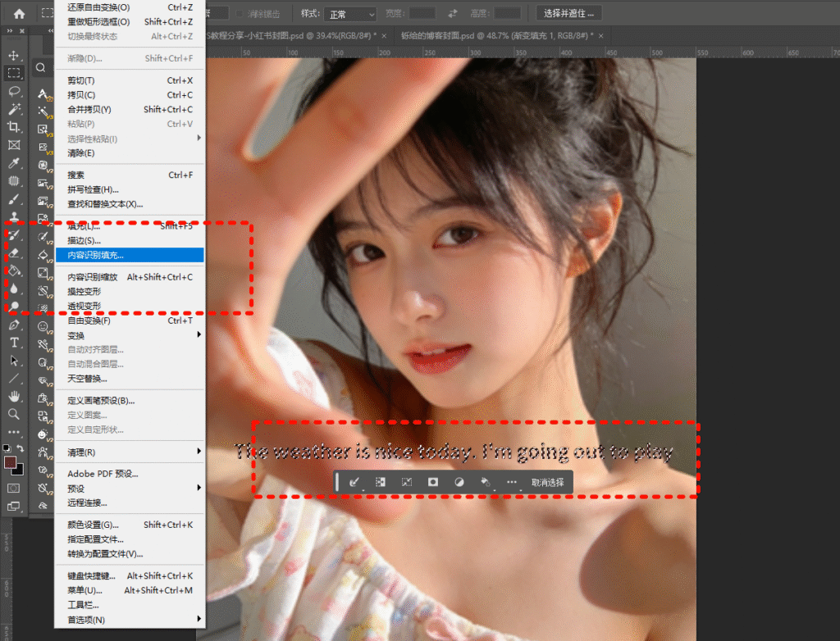Image resolution: width=840 pixels, height=641 pixels.
Task: Select the Eyedropper tool
Action: (14, 163)
